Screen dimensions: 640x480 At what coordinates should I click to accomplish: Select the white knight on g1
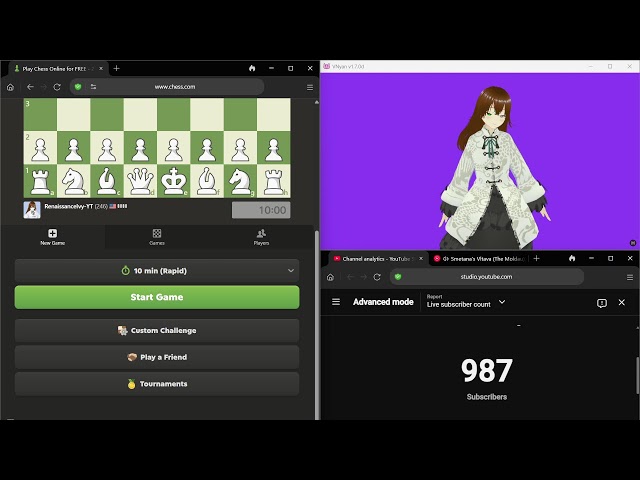pos(240,181)
